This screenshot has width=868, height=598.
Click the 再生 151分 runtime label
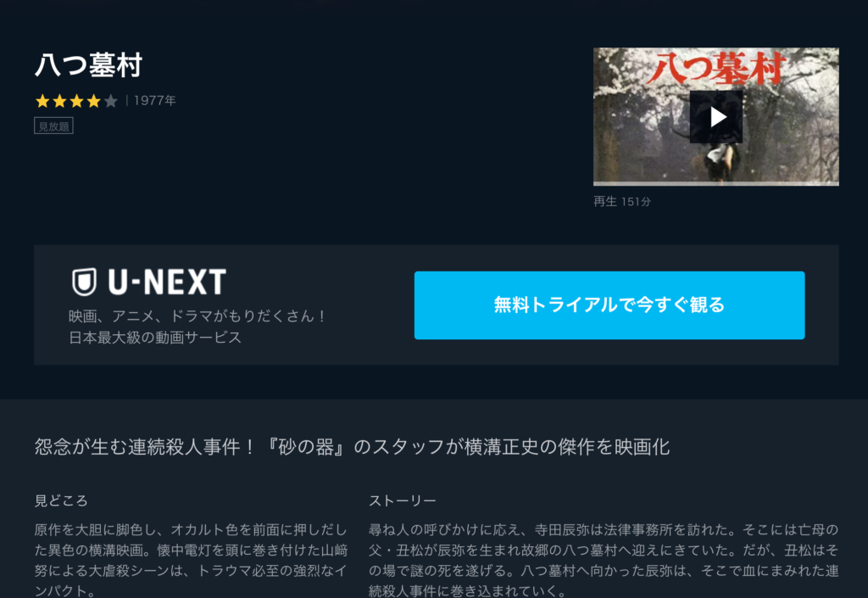pos(622,202)
